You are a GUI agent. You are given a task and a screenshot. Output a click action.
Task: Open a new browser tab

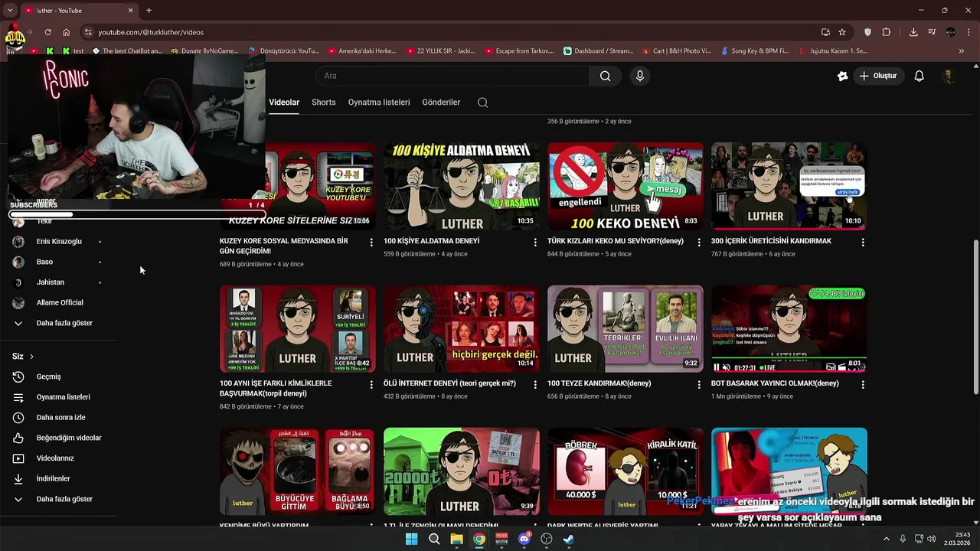149,11
